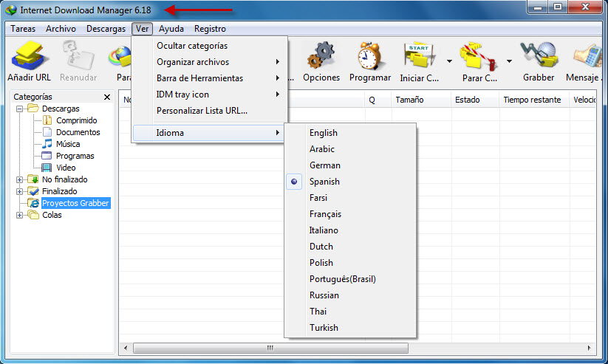This screenshot has height=364, width=608.
Task: Click the scrollbar right arrow
Action: (589, 348)
